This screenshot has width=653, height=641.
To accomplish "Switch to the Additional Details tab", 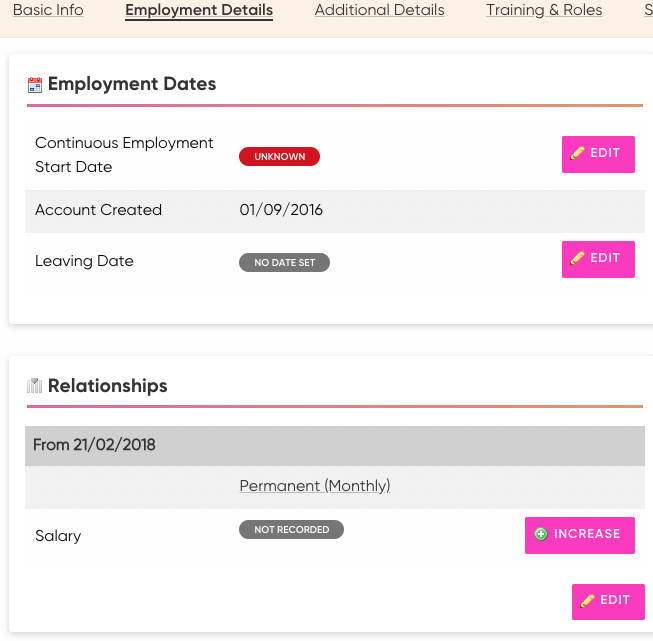I will (379, 10).
